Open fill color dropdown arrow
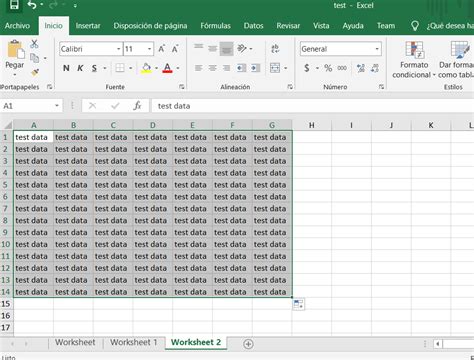 (x=156, y=68)
